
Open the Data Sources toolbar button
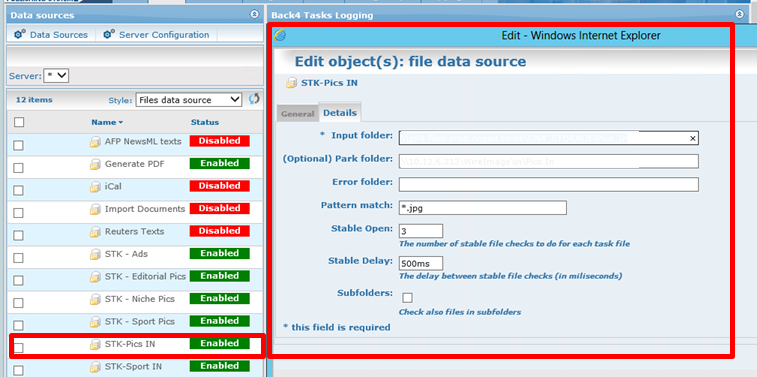point(51,35)
